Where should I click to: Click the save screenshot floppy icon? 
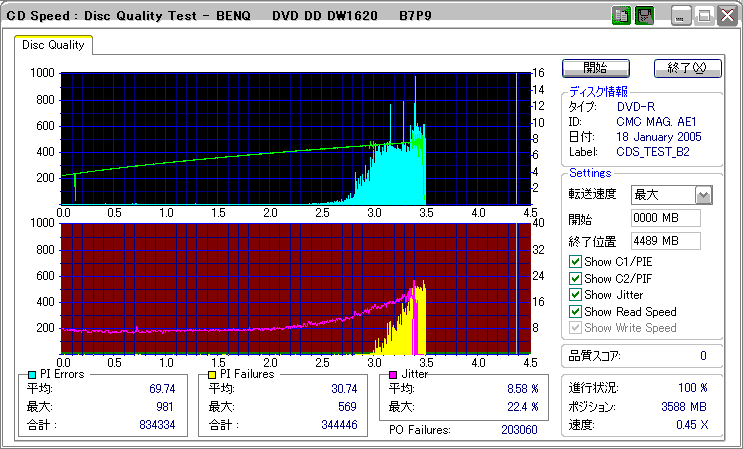coord(644,16)
